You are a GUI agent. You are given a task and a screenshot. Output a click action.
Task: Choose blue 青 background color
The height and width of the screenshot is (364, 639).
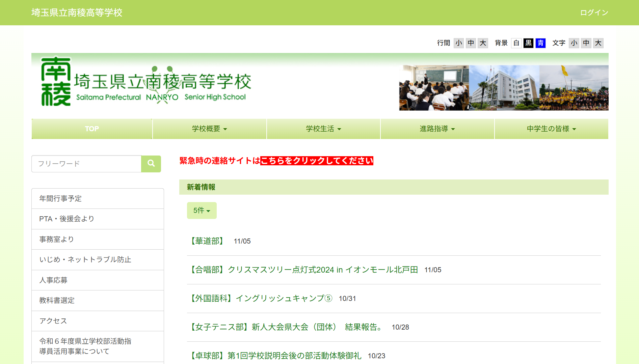point(540,43)
